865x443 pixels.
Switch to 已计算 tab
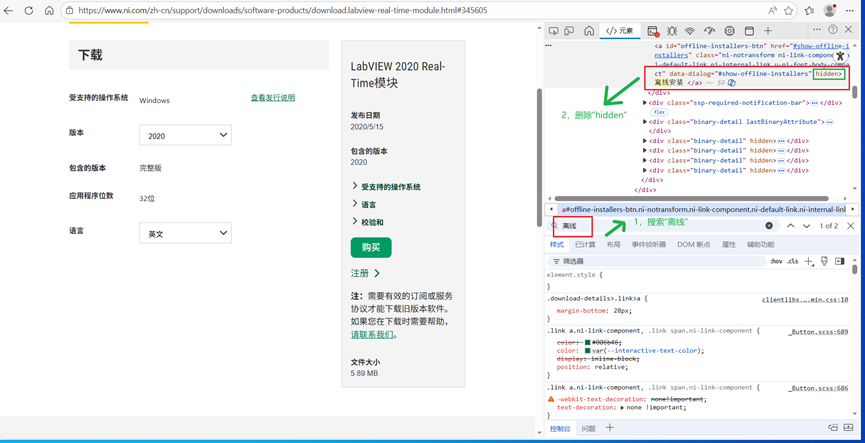tap(585, 244)
